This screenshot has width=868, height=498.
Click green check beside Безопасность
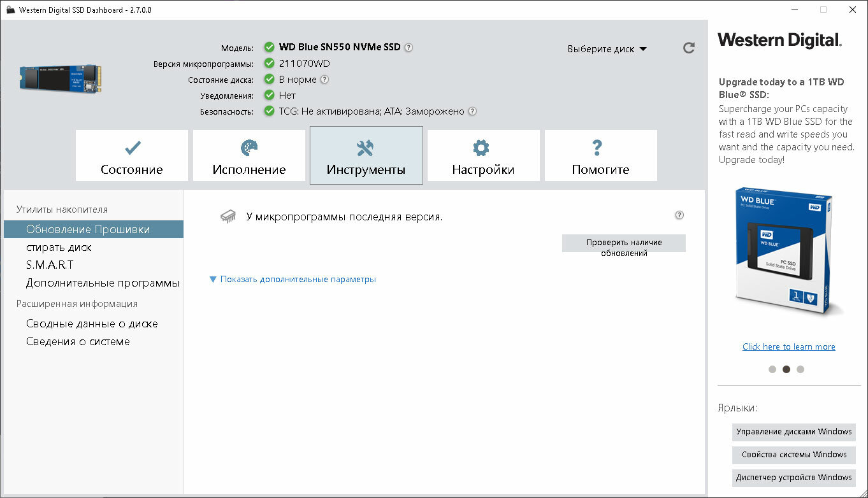coord(270,111)
